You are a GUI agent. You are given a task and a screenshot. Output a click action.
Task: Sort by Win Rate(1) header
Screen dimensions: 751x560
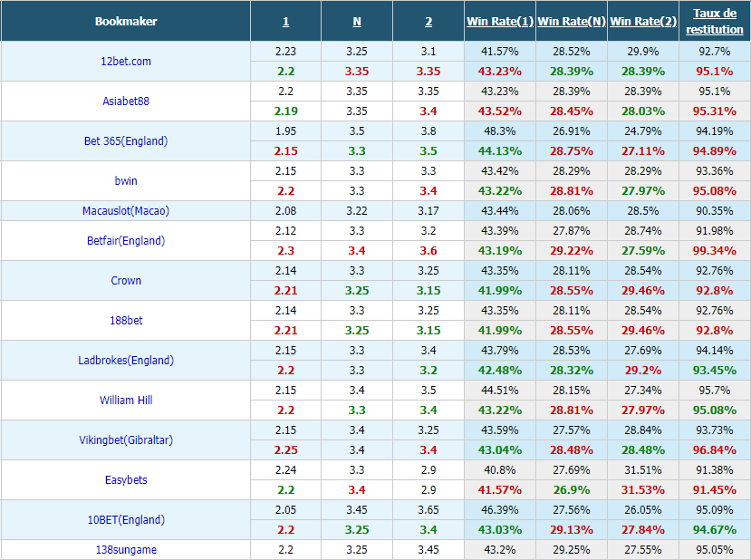point(499,22)
